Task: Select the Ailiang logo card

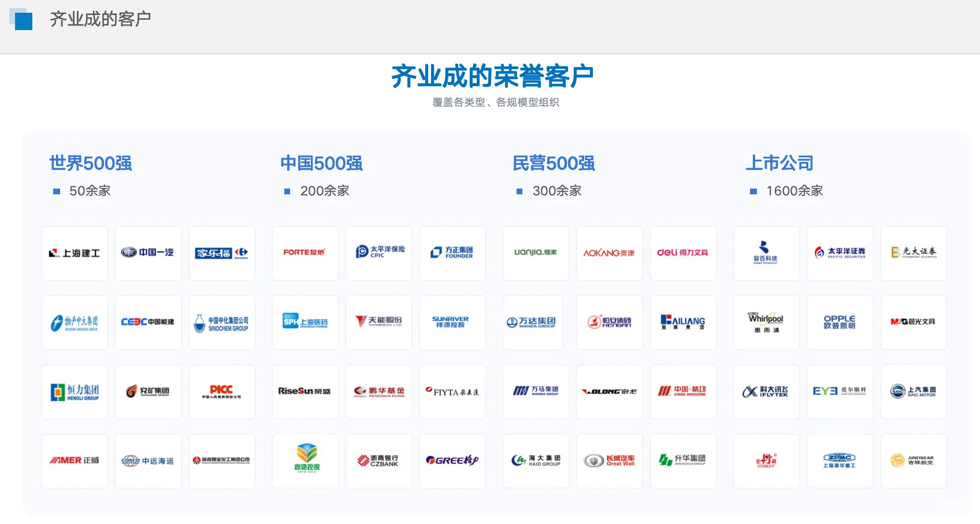Action: 683,323
